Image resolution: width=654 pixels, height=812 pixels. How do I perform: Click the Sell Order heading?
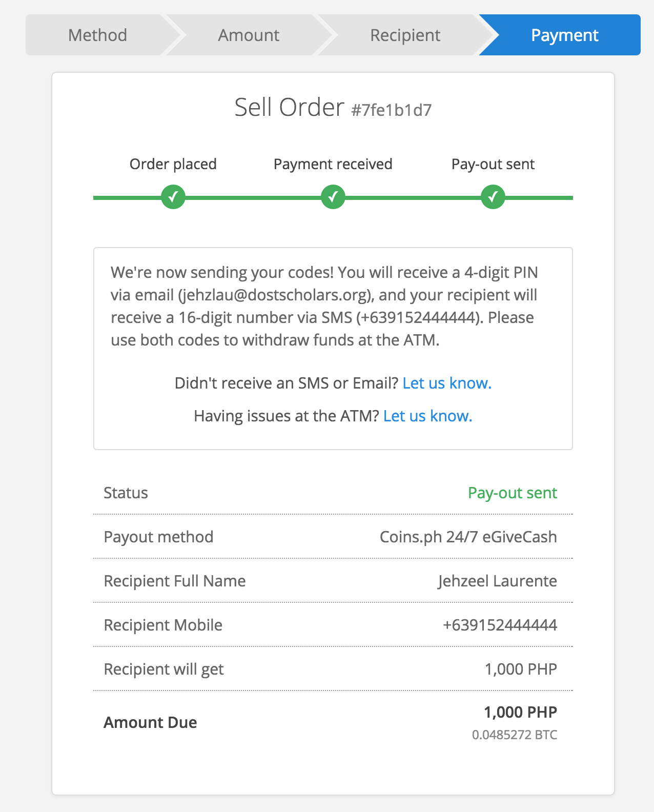[x=289, y=108]
